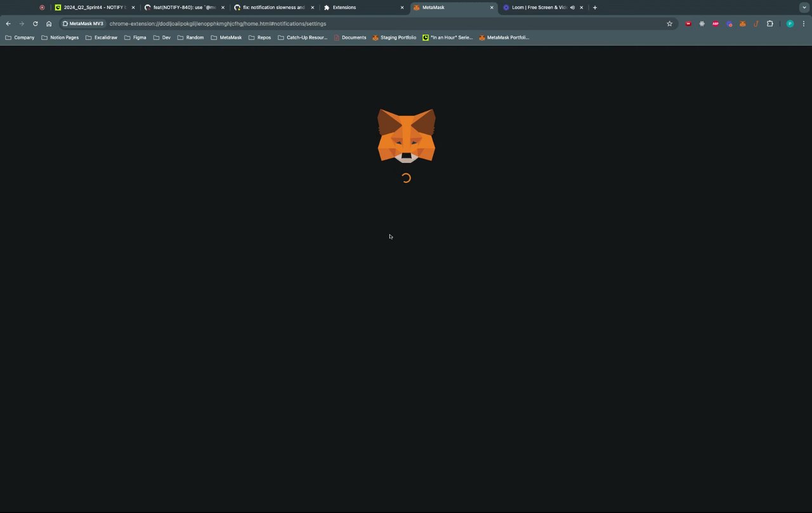Click the recording indicator pinned tab
This screenshot has height=513, width=812.
[x=42, y=8]
